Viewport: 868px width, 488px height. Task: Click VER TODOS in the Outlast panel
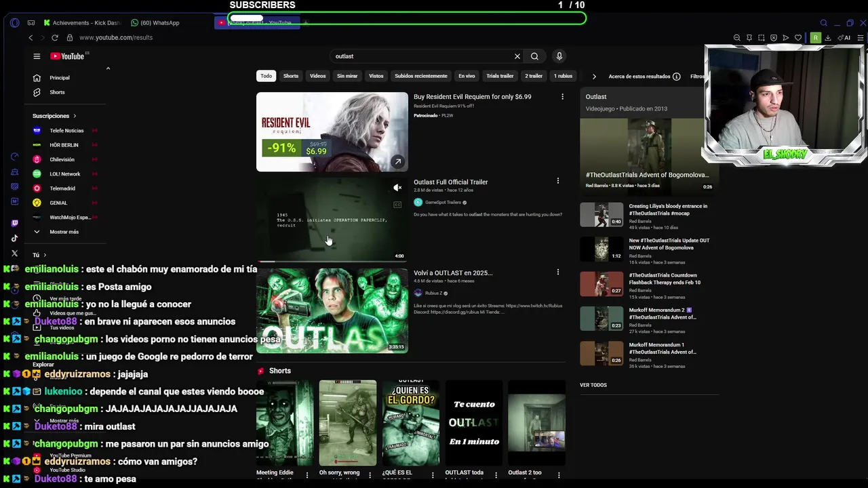point(593,385)
